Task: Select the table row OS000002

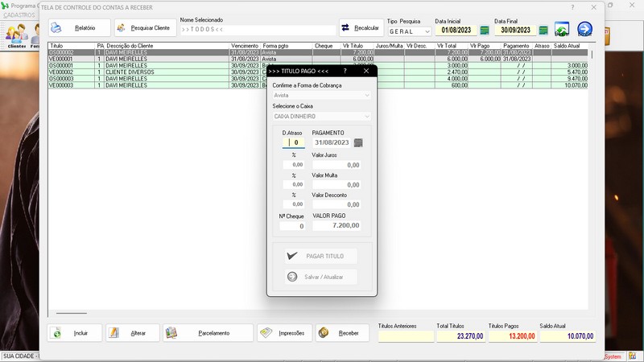Action: pos(318,52)
